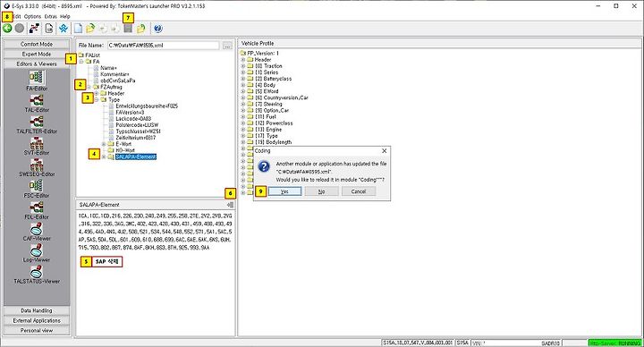Expand the E-Wort node
Screen dimensions: 644x347
pos(104,144)
